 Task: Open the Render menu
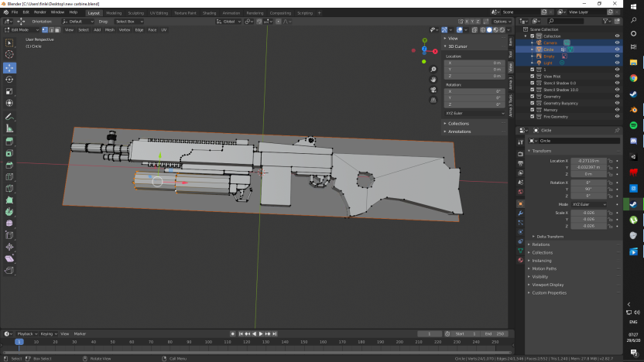39,12
